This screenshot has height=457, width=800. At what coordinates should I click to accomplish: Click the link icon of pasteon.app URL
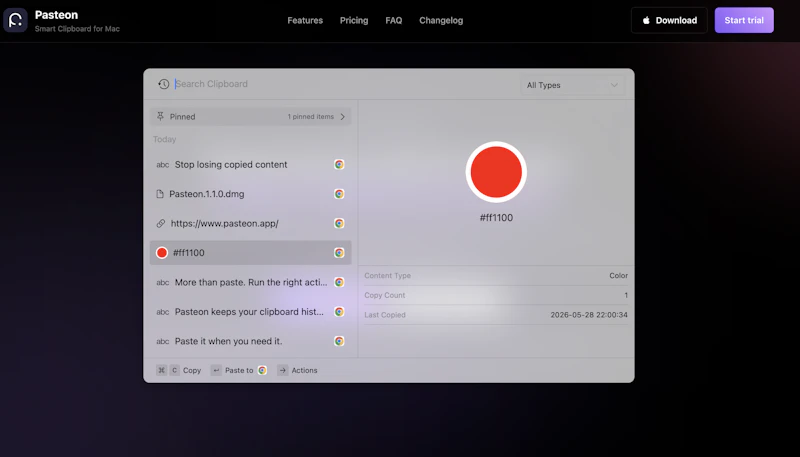pos(161,223)
